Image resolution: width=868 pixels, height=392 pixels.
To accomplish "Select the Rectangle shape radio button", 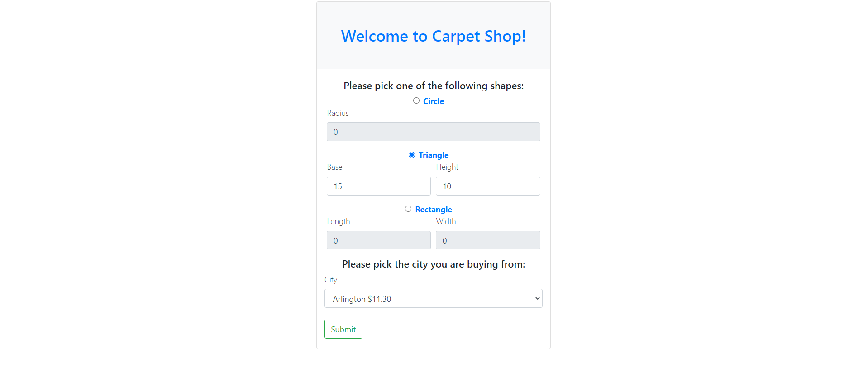I will tap(408, 209).
